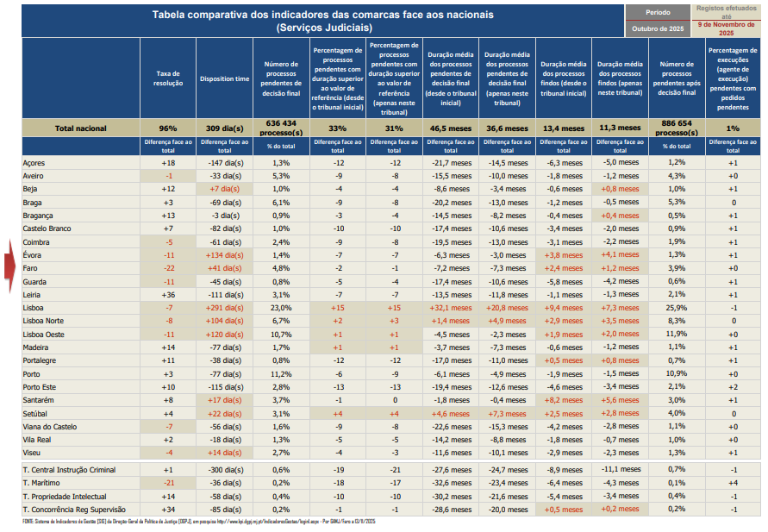Image resolution: width=768 pixels, height=532 pixels.
Task: Click the 'Período' header box
Action: tap(656, 13)
